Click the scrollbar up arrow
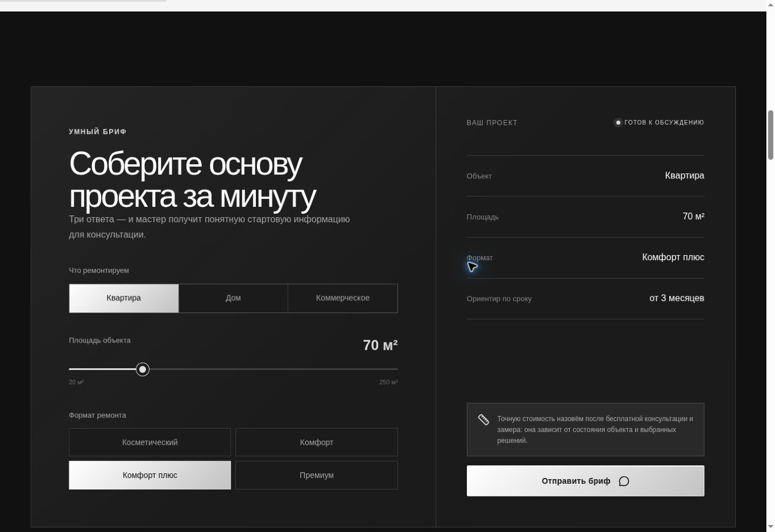 [x=770, y=5]
